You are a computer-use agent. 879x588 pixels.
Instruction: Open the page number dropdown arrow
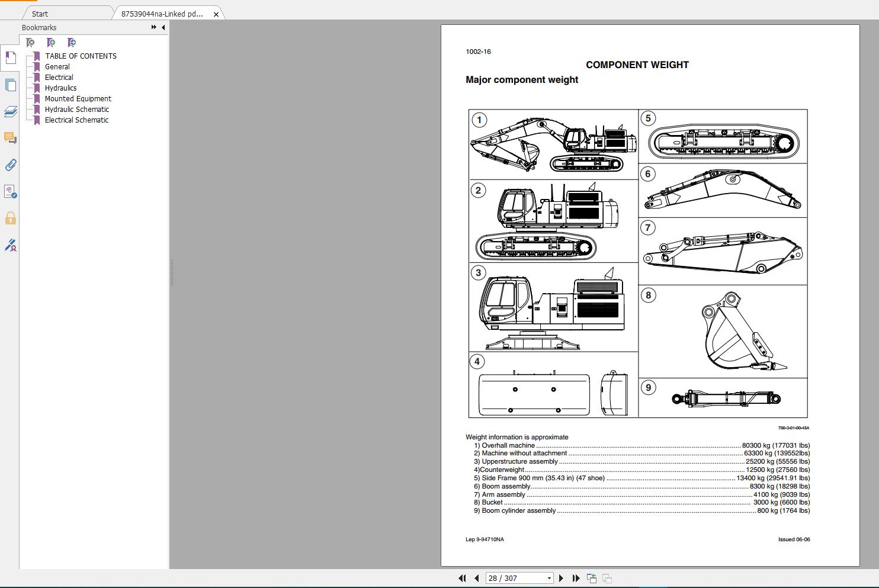(x=549, y=579)
